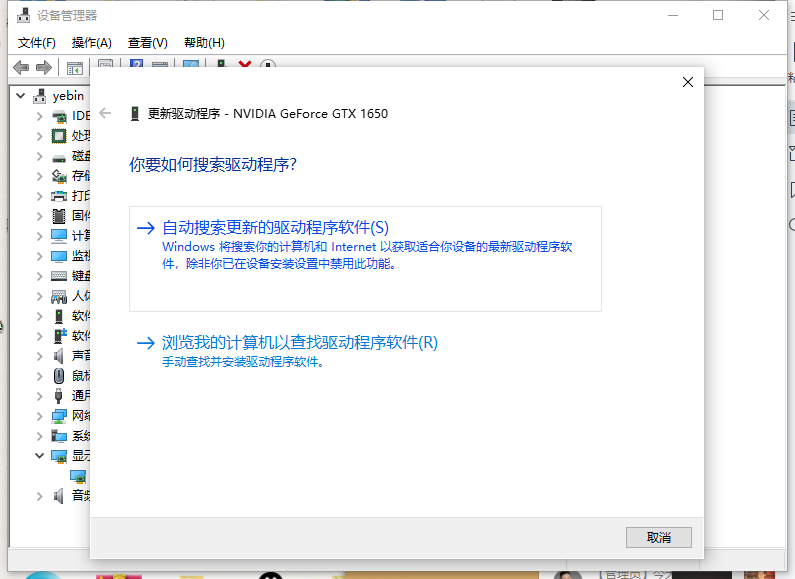Click the dialog's back arrow

point(105,113)
